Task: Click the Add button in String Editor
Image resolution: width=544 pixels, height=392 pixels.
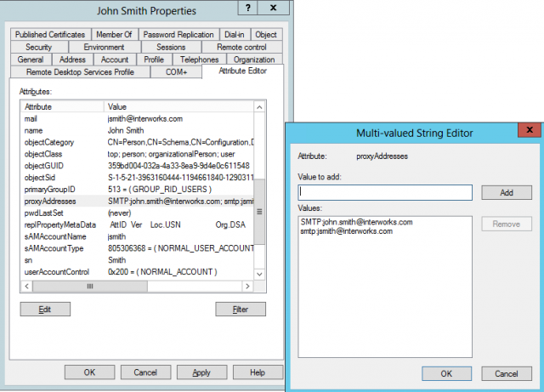Action: point(506,192)
